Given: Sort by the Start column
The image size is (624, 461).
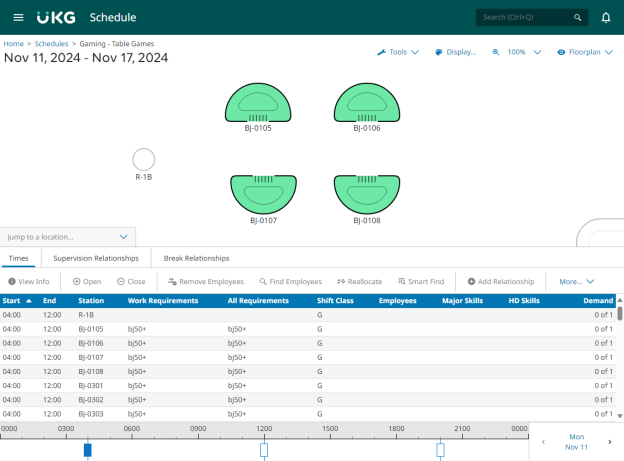Looking at the screenshot, I should [x=17, y=301].
